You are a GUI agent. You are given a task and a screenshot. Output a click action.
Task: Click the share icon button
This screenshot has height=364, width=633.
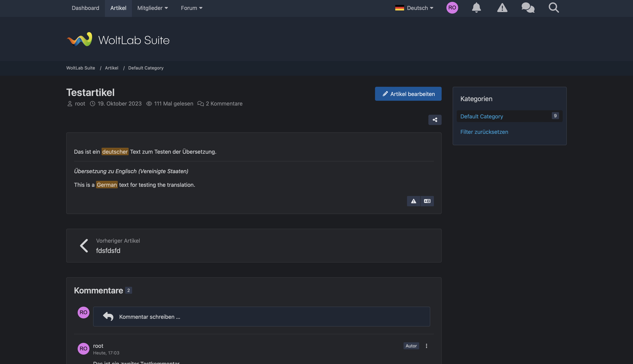(x=435, y=120)
